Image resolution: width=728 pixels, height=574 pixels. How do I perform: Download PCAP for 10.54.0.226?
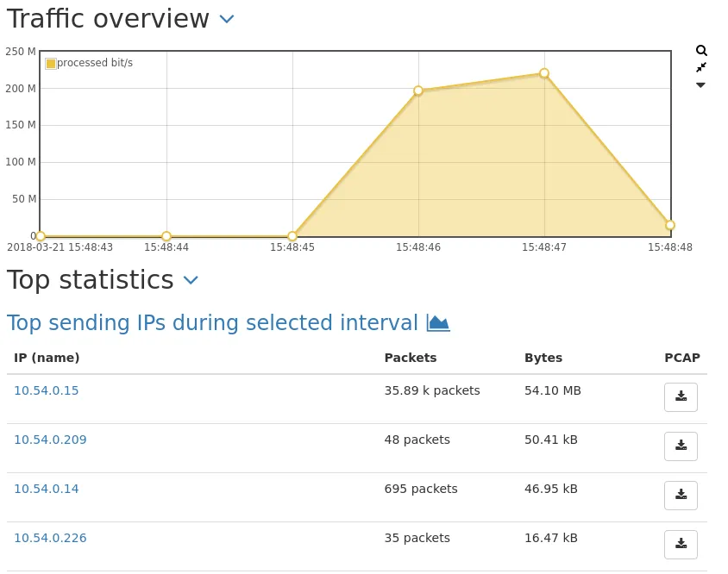pos(681,545)
